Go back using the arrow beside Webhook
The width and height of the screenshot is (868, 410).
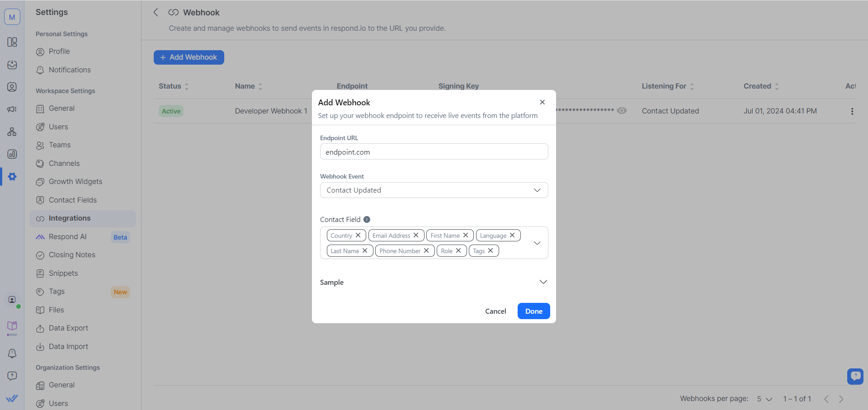156,12
